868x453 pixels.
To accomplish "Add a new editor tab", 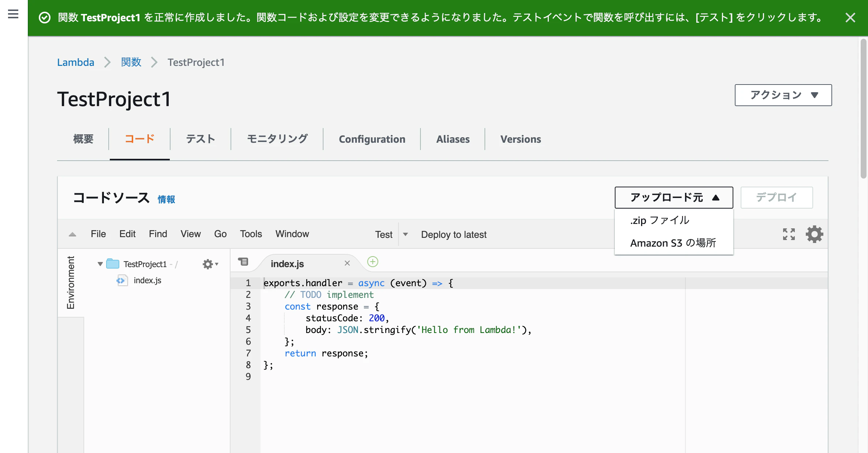I will click(x=373, y=262).
